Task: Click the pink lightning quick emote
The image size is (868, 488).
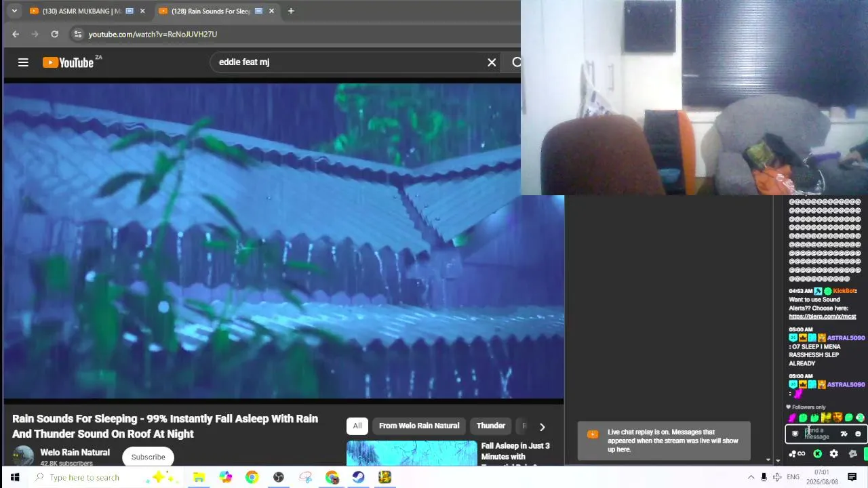Action: 792,418
